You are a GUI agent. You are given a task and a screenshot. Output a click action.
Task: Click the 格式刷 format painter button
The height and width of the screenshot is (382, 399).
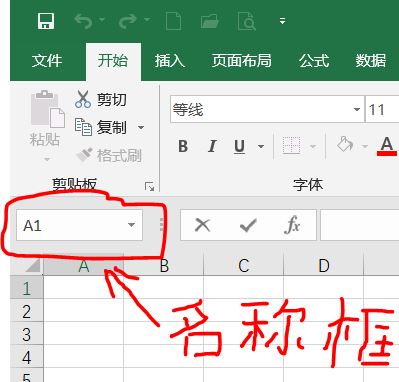109,155
